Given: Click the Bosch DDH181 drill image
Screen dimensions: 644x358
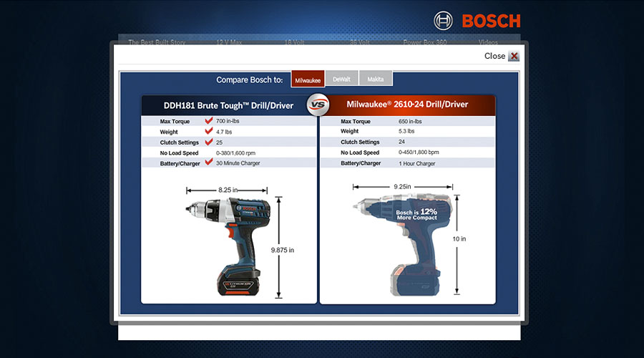Looking at the screenshot, I should pyautogui.click(x=229, y=246).
